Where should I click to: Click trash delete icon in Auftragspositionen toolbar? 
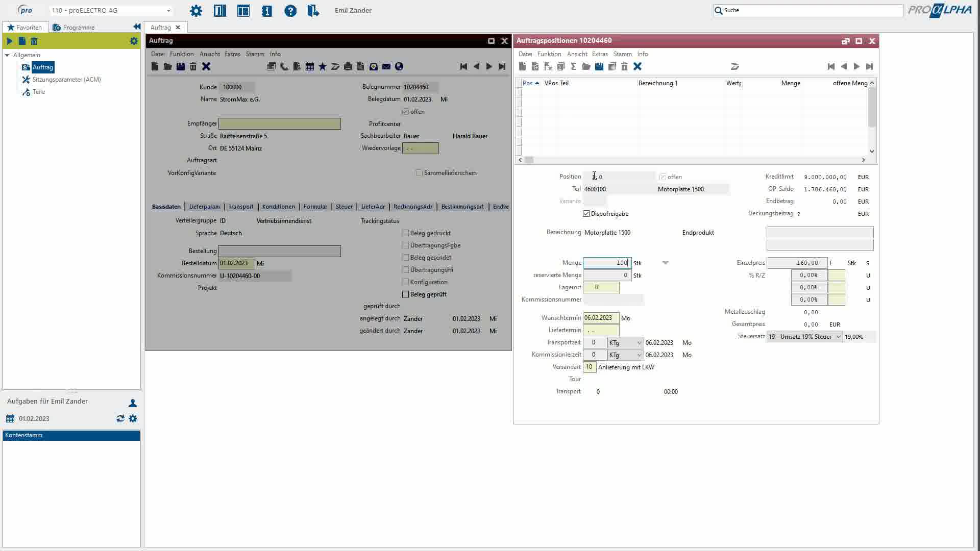[x=624, y=66]
